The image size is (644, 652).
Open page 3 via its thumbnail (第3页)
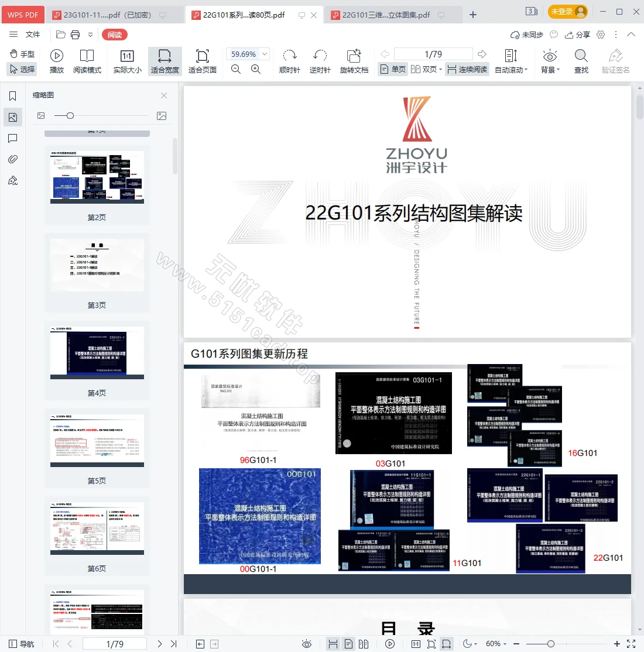[97, 265]
